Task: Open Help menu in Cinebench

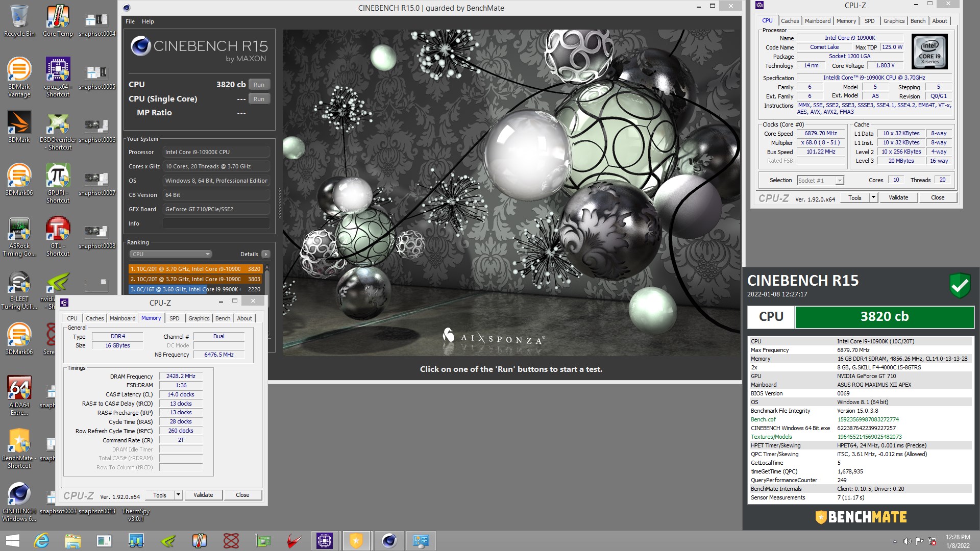Action: coord(148,21)
